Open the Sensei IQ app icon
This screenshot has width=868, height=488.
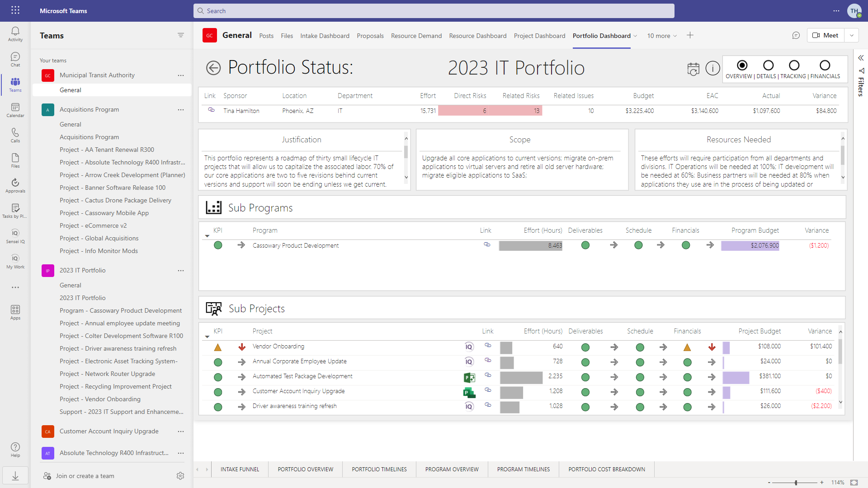point(15,236)
